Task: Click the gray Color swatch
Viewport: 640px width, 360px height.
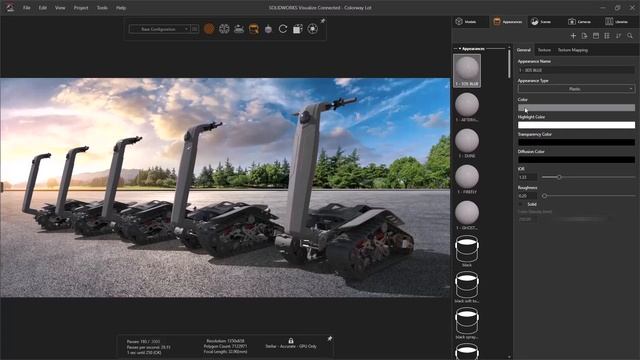Action: (576, 108)
